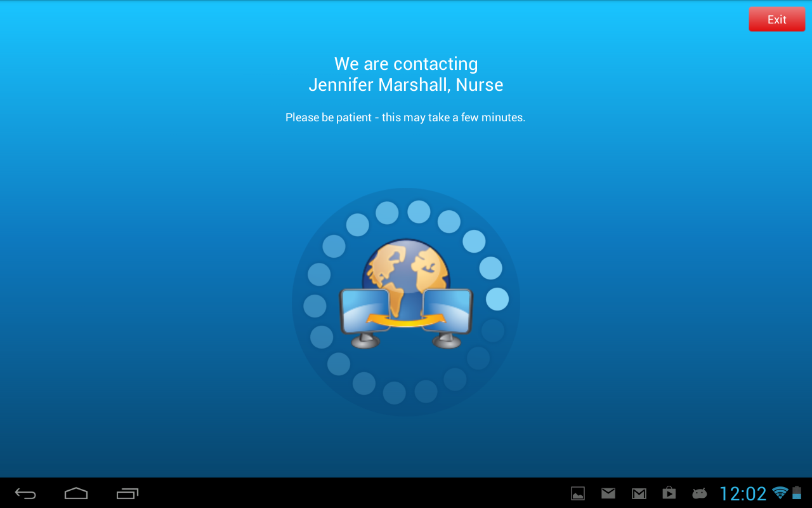Click the 'Please be patient' message text
This screenshot has width=812, height=508.
(x=405, y=117)
